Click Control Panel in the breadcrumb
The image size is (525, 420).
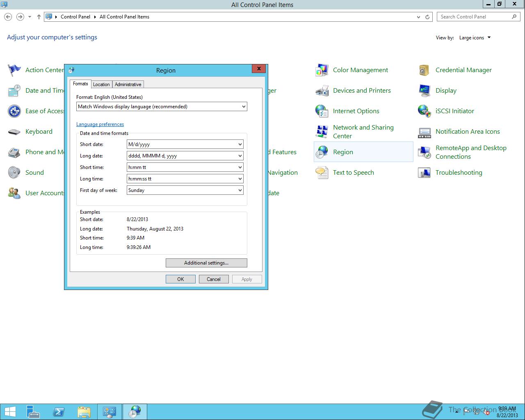tap(75, 17)
